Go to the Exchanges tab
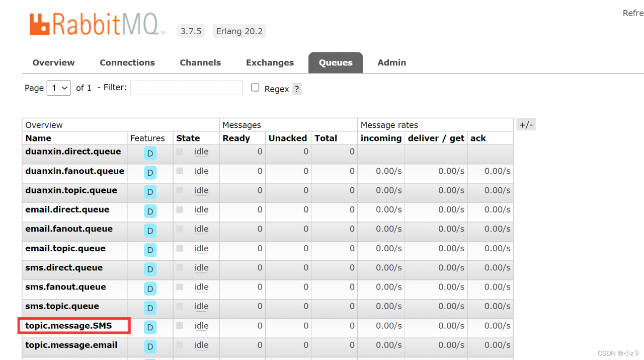 pos(270,62)
